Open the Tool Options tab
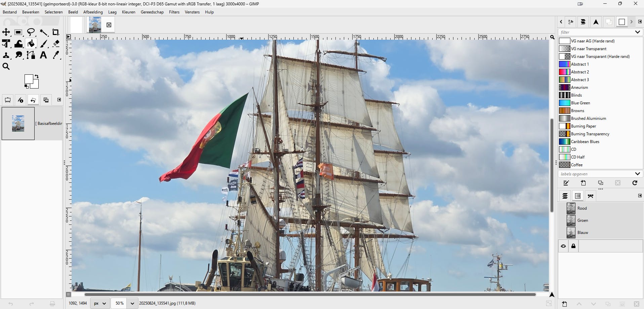The width and height of the screenshot is (644, 309). pyautogui.click(x=8, y=100)
